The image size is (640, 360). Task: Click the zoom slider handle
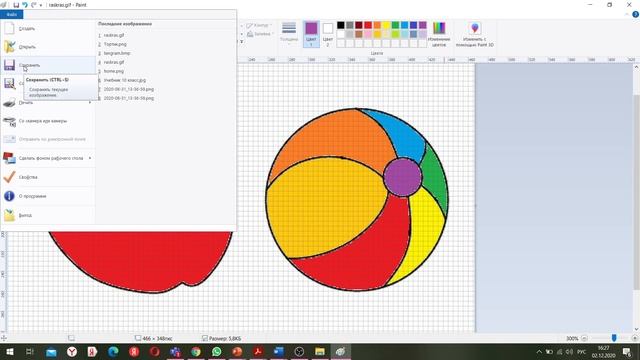tap(614, 338)
